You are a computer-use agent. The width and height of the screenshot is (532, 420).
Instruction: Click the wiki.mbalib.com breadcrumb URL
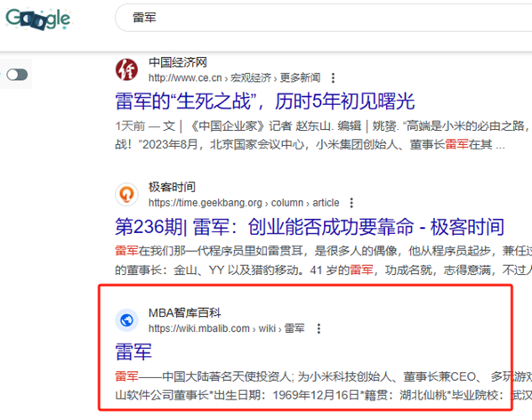[226, 328]
